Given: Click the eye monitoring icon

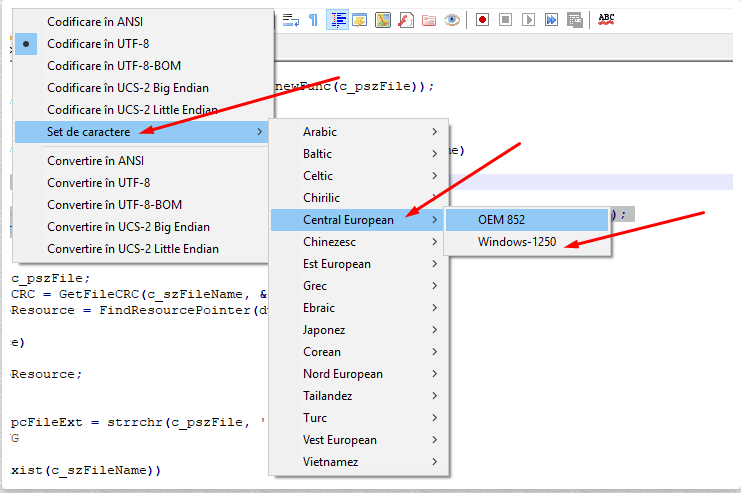Looking at the screenshot, I should tap(452, 20).
